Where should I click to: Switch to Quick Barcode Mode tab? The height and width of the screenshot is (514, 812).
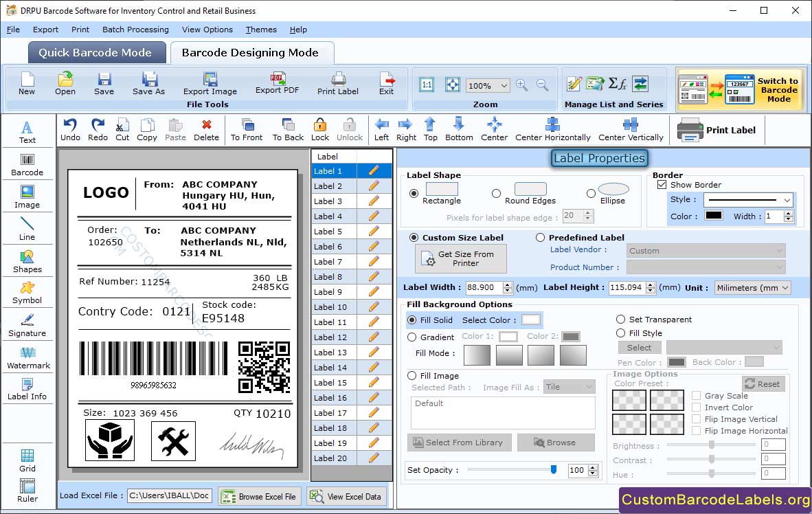[x=95, y=52]
